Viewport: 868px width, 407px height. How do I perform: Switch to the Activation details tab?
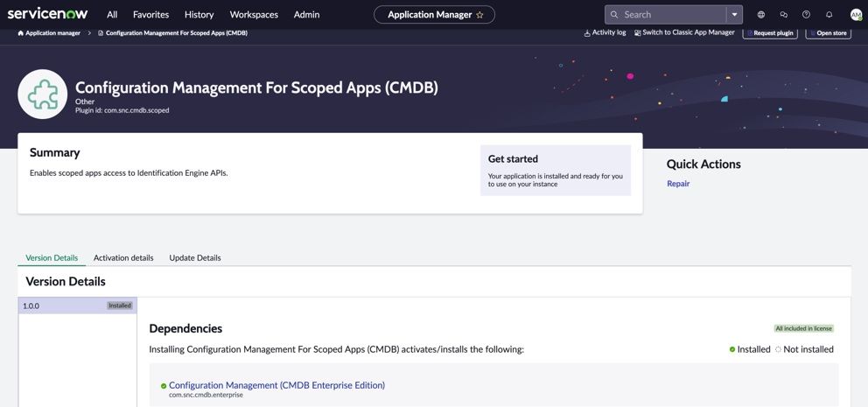coord(123,258)
